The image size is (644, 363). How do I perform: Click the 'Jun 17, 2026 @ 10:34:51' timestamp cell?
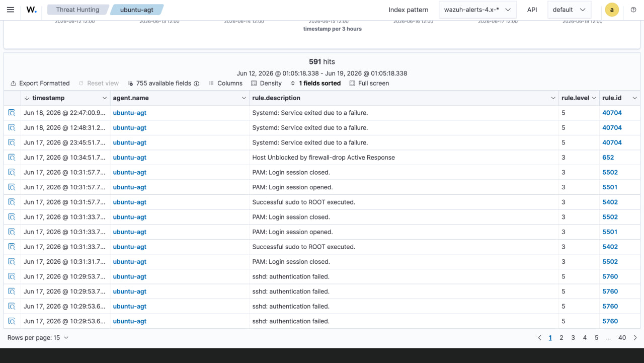[64, 158]
